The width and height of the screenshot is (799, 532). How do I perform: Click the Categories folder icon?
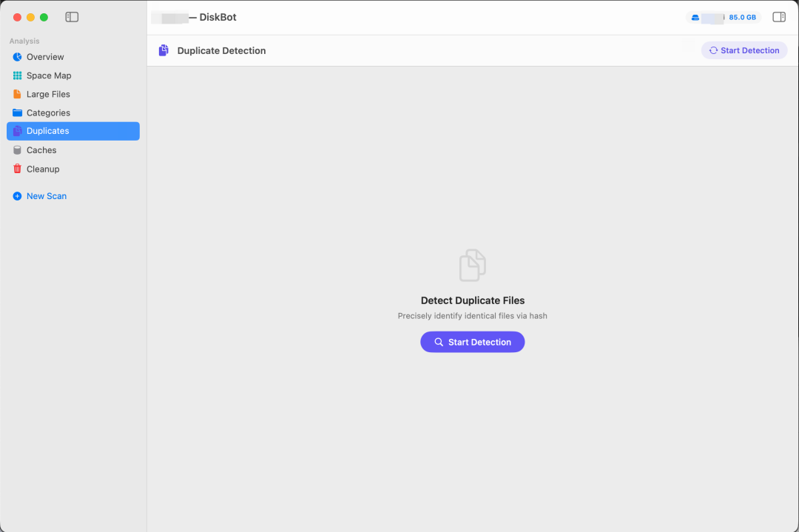(x=17, y=112)
